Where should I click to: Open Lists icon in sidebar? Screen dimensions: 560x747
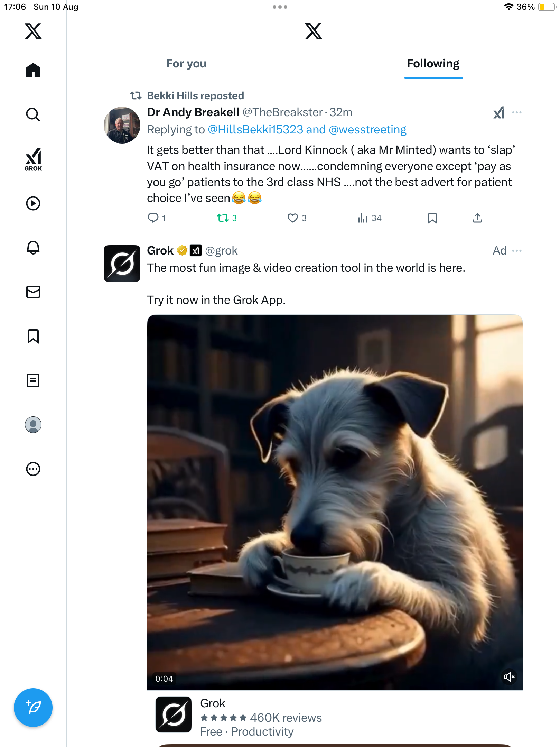tap(33, 380)
